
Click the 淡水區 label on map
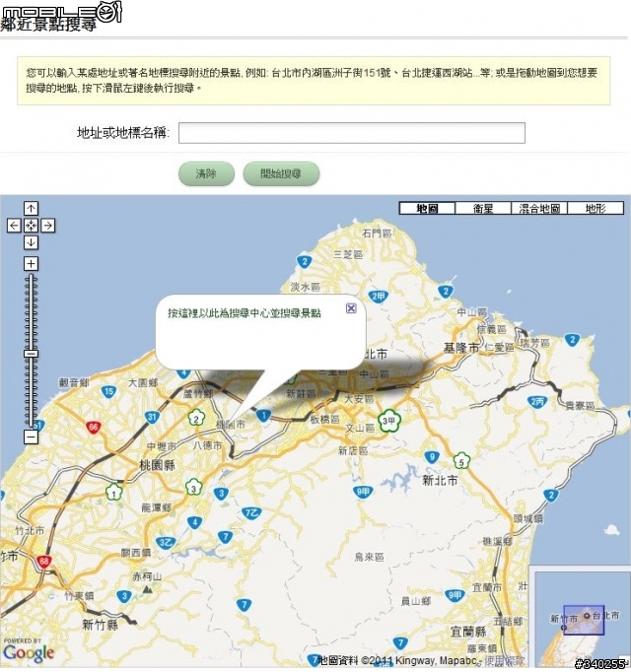click(x=306, y=287)
